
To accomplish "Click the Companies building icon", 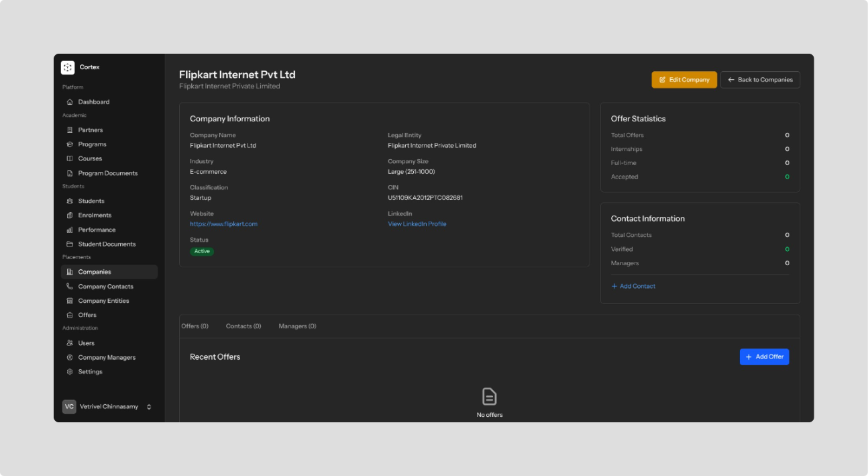I will [x=70, y=272].
